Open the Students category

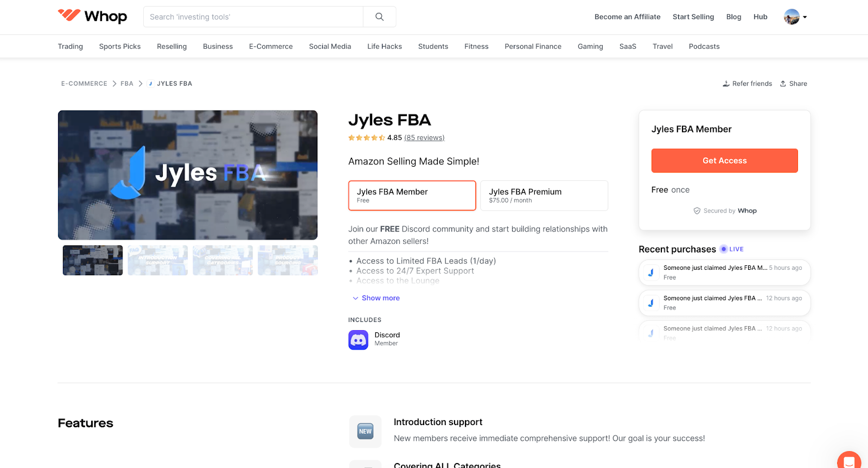[433, 46]
